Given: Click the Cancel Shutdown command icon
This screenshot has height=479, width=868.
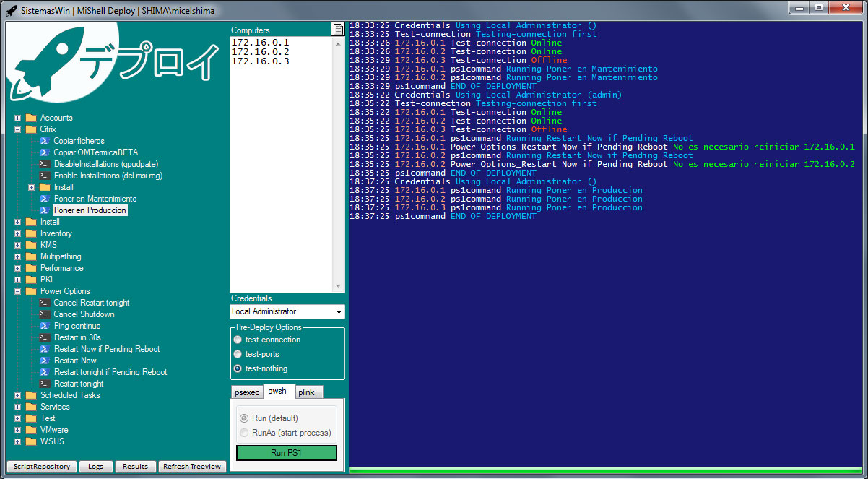Looking at the screenshot, I should click(x=43, y=314).
